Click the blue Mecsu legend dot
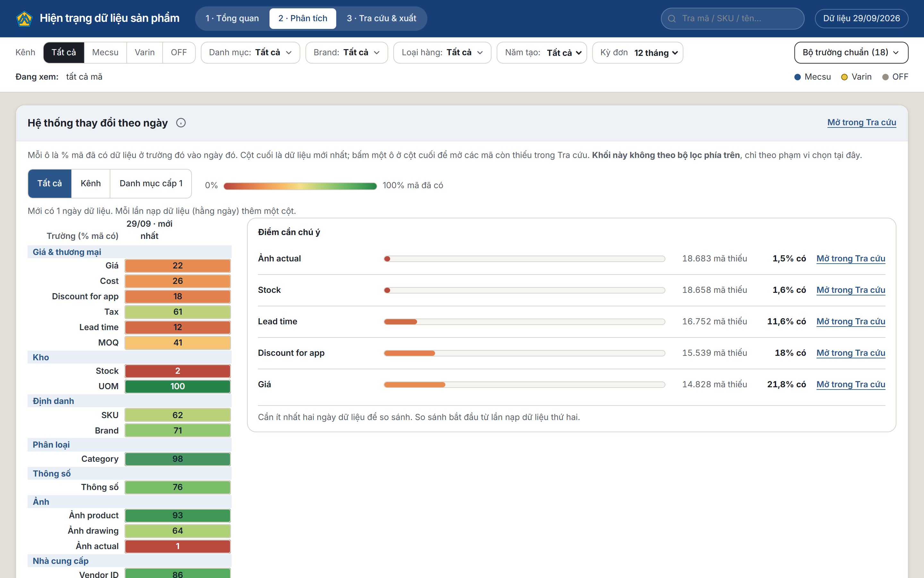 coord(797,77)
